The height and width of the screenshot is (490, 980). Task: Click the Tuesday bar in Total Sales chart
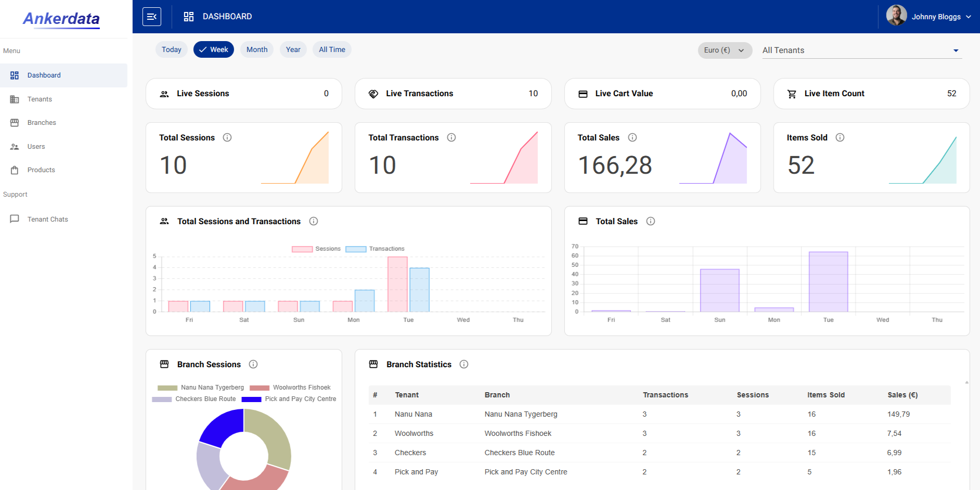point(828,282)
